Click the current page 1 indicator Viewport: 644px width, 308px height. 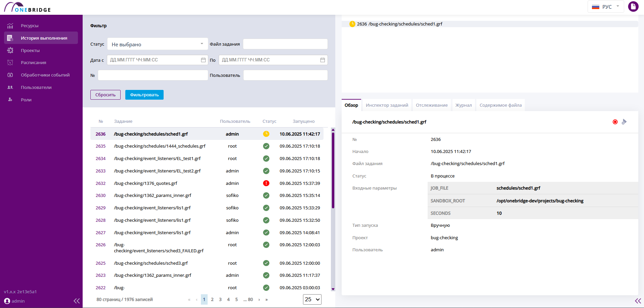[204, 299]
